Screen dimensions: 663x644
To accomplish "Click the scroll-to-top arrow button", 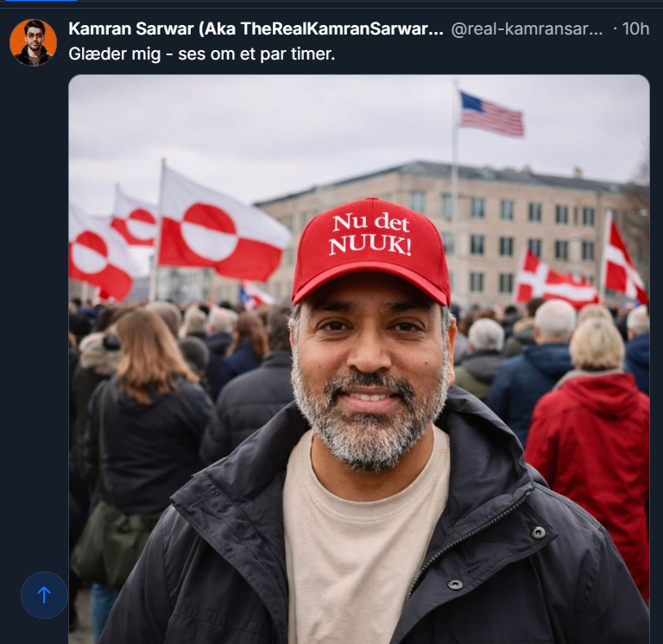I will point(44,595).
